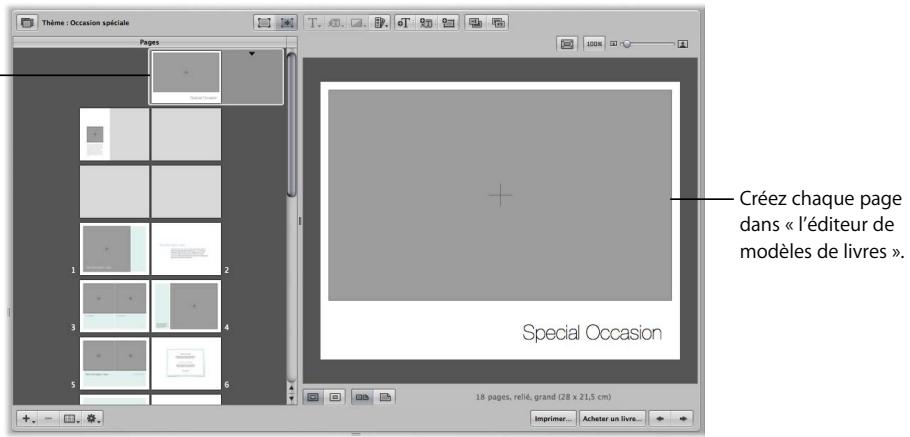This screenshot has height=437, width=910.
Task: Select the inside flap page thumbnail with small photo
Action: click(114, 134)
